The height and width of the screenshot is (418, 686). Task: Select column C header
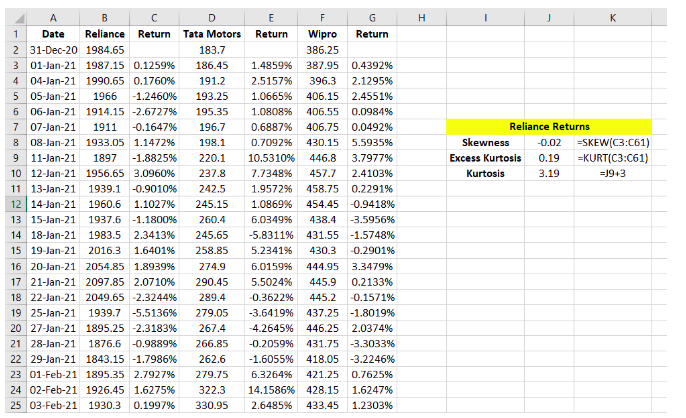154,18
